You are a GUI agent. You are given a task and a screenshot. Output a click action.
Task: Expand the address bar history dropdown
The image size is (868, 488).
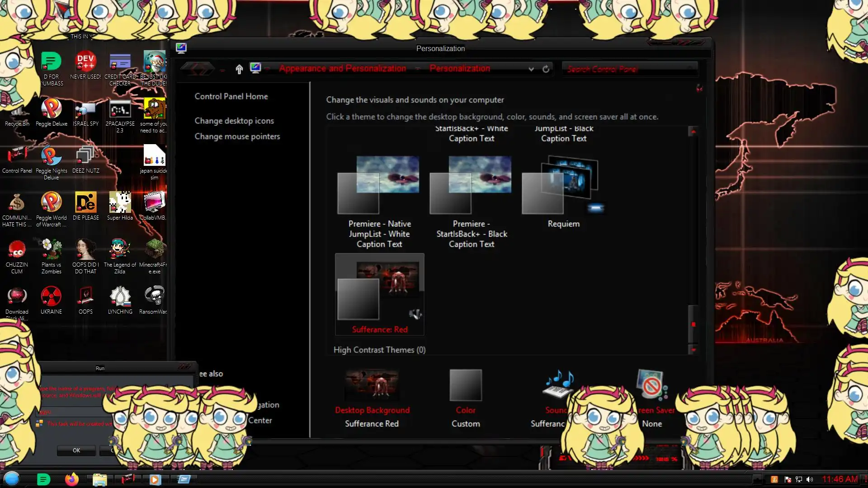tap(531, 69)
